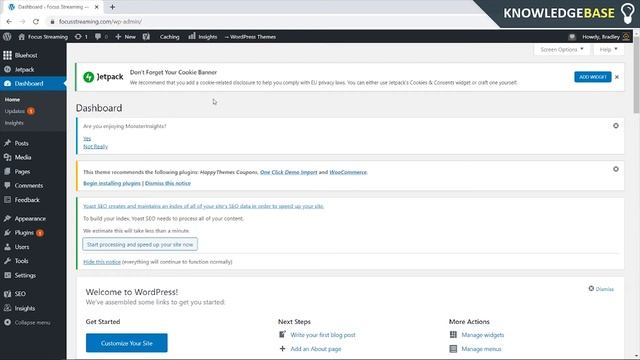This screenshot has height=360, width=640.
Task: Open a new browser tab
Action: (x=112, y=7)
